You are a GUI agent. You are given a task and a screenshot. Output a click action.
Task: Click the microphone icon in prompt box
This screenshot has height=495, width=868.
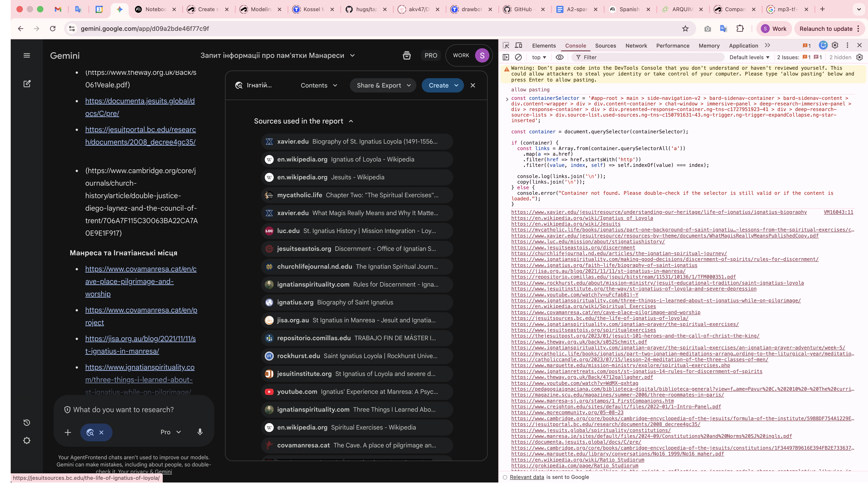pos(200,432)
